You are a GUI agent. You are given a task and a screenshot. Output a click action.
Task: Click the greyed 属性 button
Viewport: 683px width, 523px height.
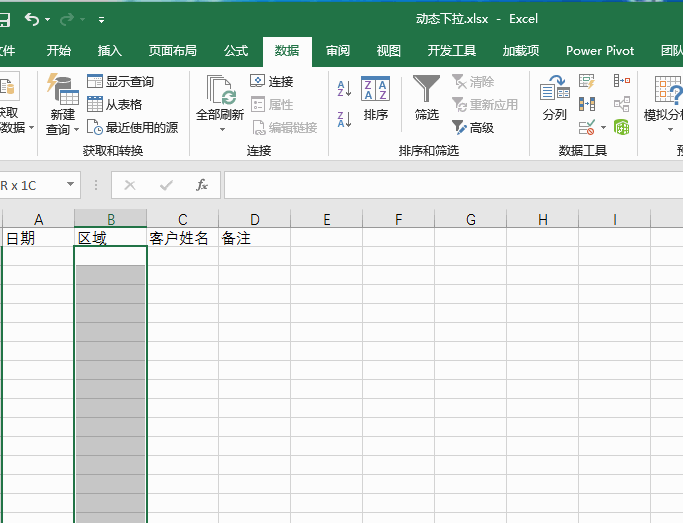272,105
